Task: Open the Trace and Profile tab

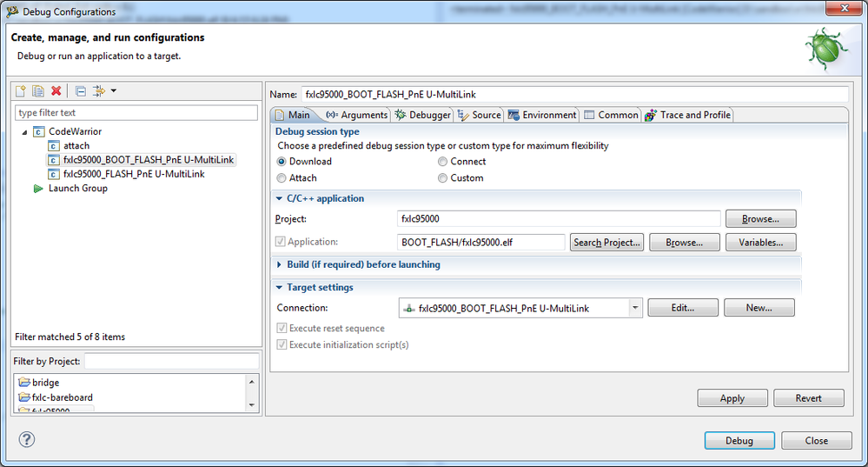Action: tap(687, 115)
